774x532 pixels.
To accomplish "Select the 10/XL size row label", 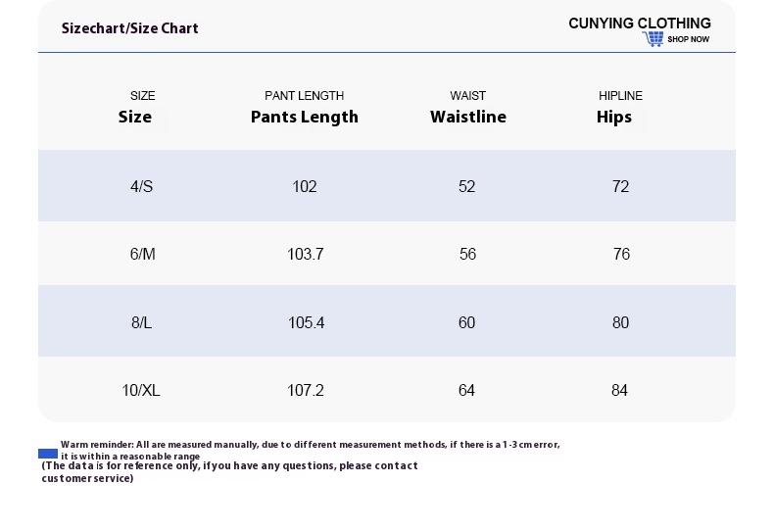I will (141, 390).
